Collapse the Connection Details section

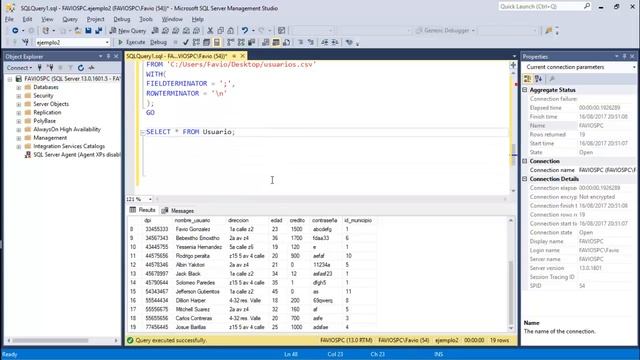pyautogui.click(x=525, y=179)
